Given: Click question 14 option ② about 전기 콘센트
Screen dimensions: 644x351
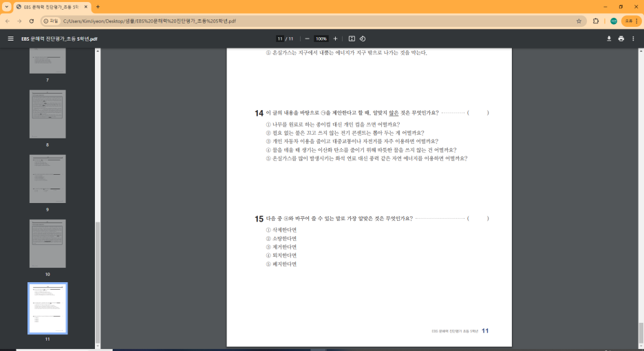Looking at the screenshot, I should (x=345, y=133).
